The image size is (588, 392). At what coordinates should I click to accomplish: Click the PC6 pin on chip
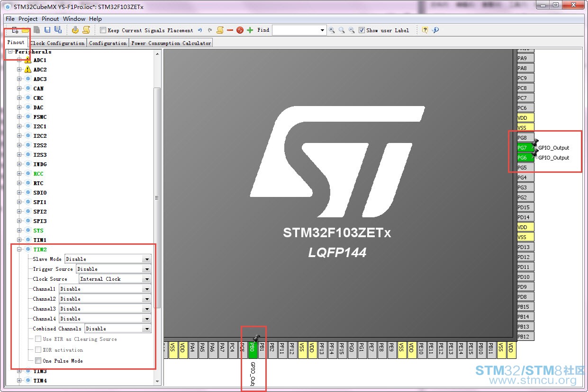(x=525, y=108)
